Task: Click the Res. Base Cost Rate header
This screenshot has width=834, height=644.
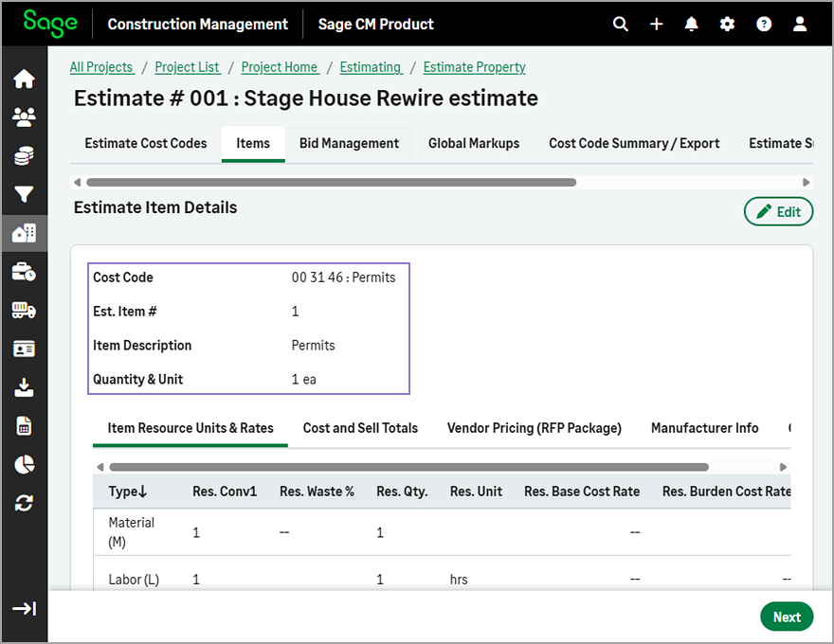Action: [x=582, y=492]
